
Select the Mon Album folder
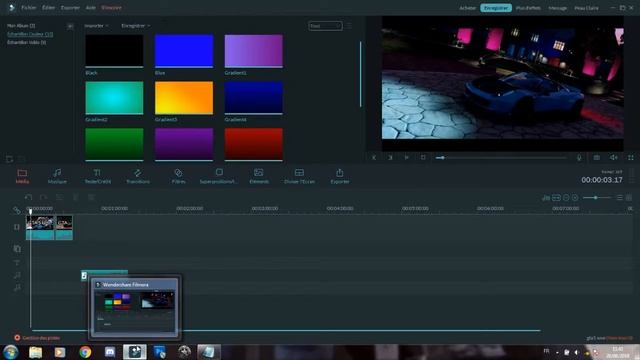pyautogui.click(x=21, y=26)
